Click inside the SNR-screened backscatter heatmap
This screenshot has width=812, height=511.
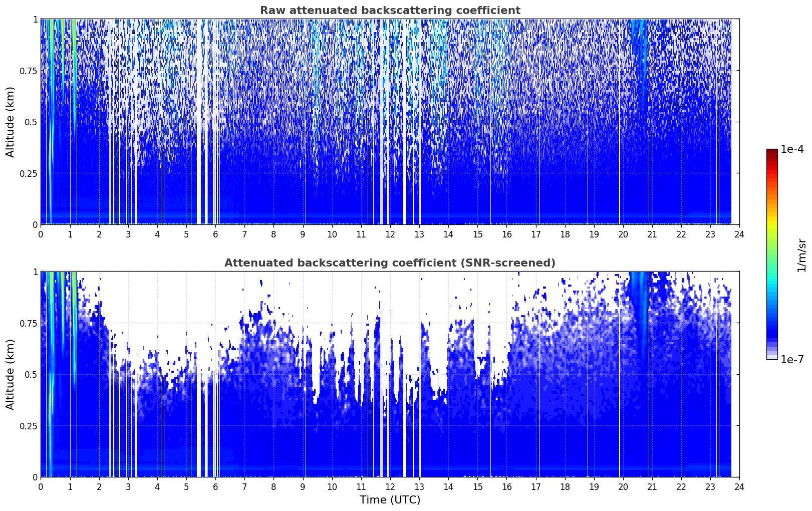point(390,374)
